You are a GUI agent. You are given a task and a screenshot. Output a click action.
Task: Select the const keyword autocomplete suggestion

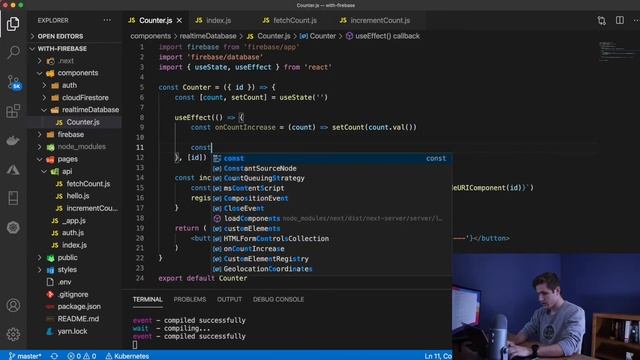pyautogui.click(x=331, y=158)
